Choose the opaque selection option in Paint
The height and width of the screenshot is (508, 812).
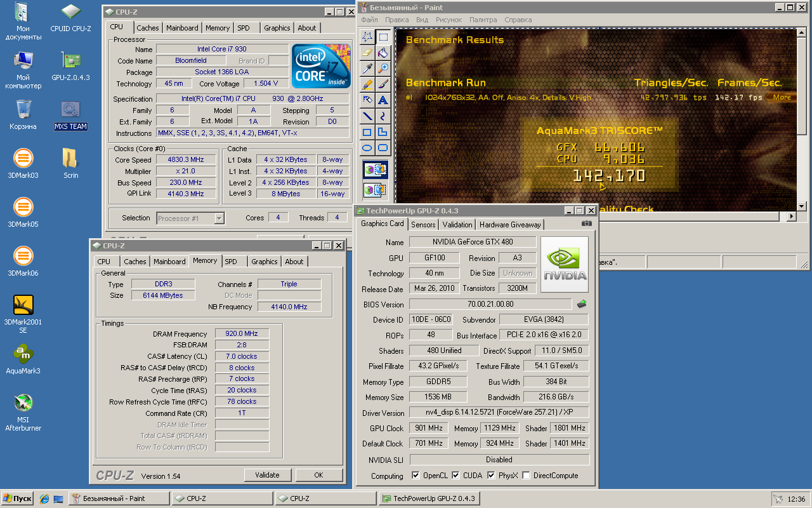point(375,170)
